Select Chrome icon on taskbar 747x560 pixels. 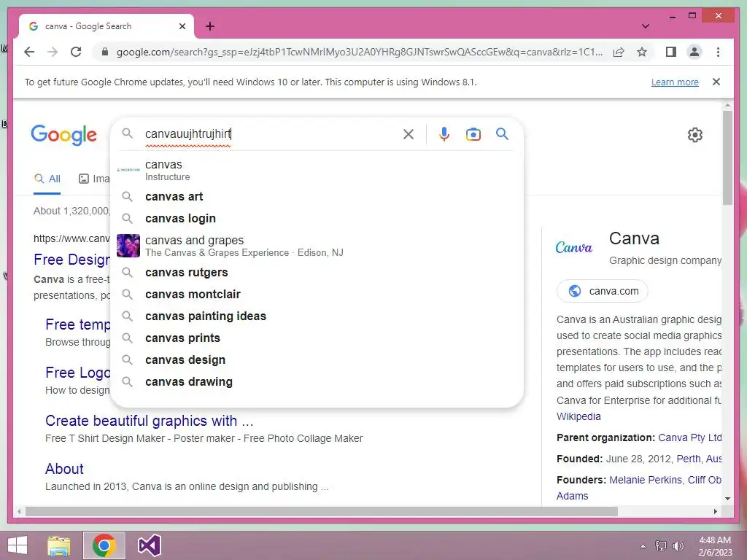point(104,545)
